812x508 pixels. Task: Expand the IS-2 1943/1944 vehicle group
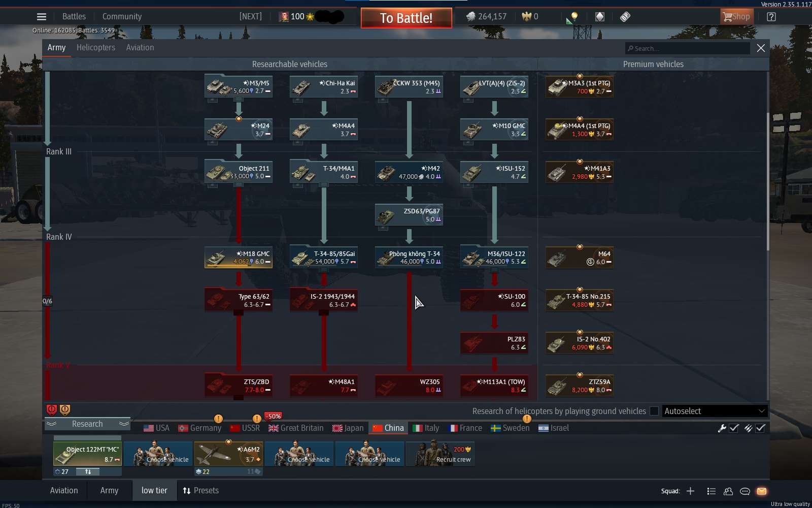click(x=324, y=313)
